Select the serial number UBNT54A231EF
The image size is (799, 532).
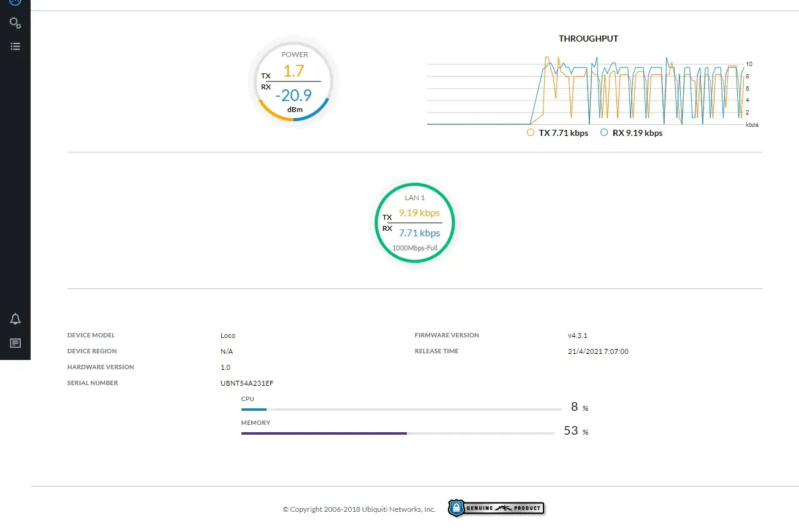(248, 383)
